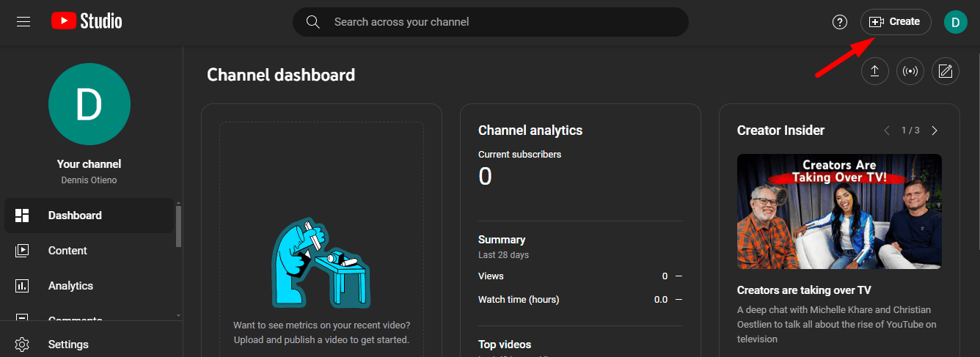Click the large channel profile picture
This screenshot has width=980, height=357.
(x=89, y=103)
